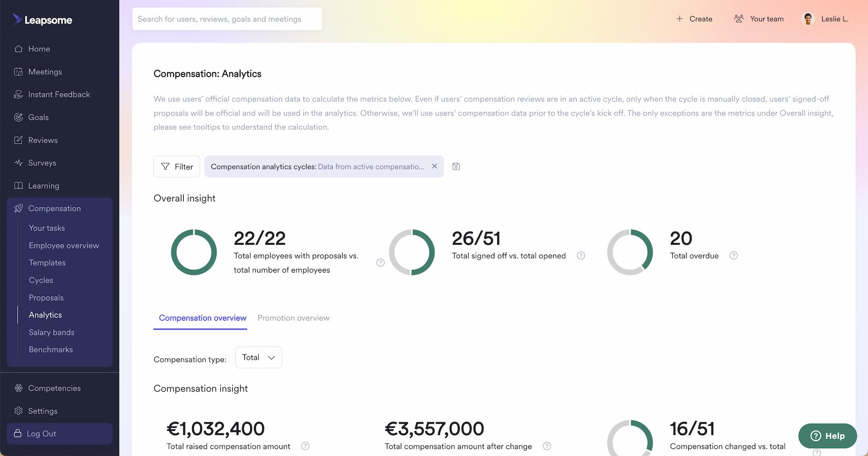Open the Filter options
Viewport: 868px width, 456px height.
tap(177, 166)
